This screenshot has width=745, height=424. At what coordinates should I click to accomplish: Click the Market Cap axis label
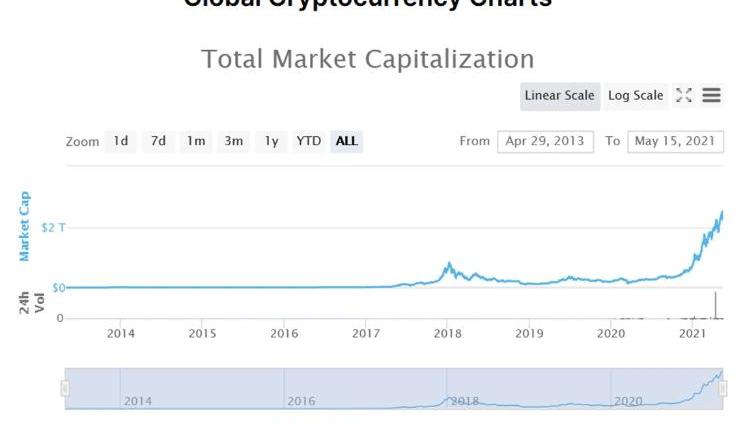point(25,227)
